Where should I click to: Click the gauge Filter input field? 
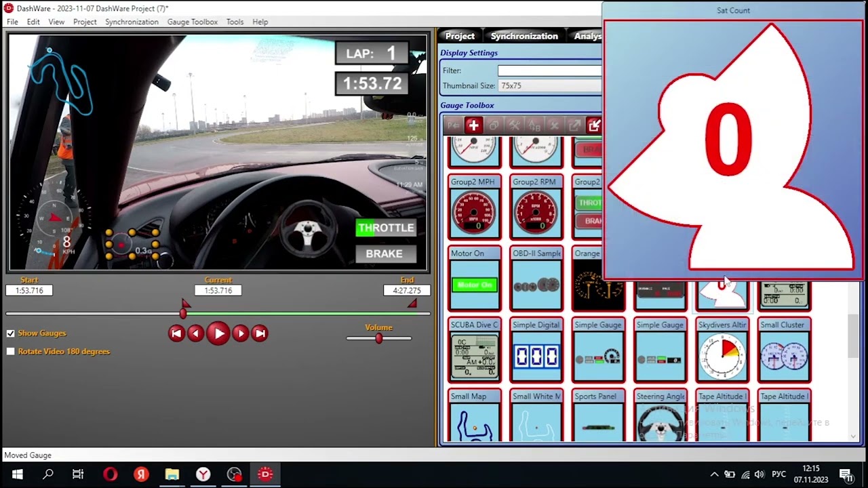pos(550,70)
